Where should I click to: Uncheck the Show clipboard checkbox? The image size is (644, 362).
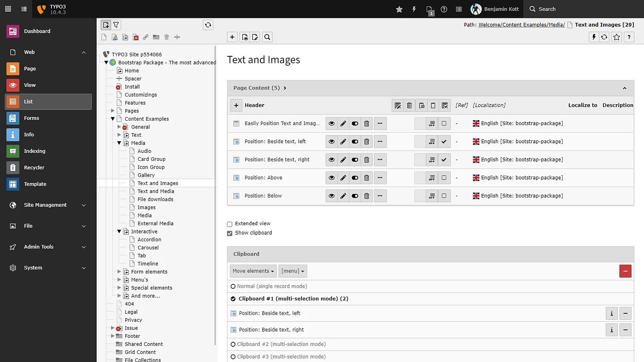(x=230, y=233)
